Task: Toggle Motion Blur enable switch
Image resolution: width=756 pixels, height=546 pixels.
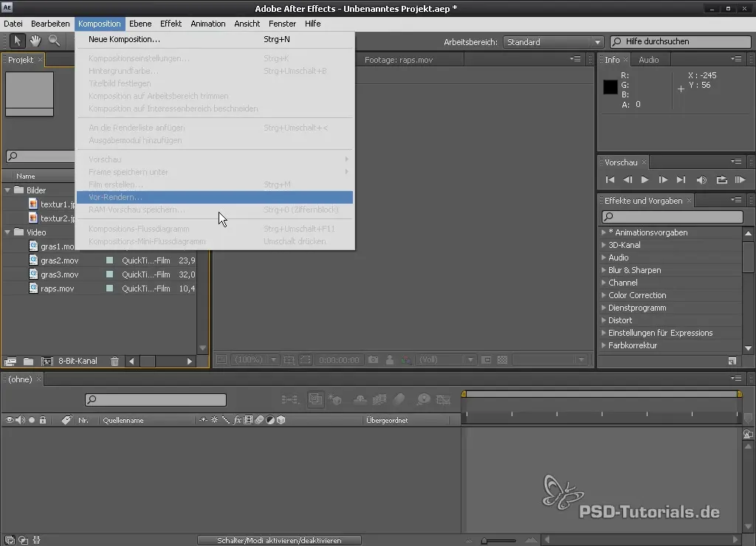Action: [x=399, y=399]
